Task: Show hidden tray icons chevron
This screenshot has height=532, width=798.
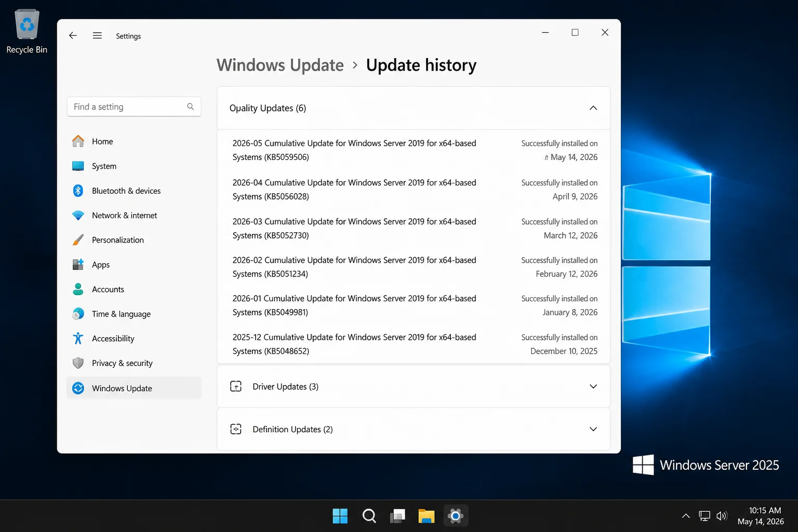Action: click(686, 516)
